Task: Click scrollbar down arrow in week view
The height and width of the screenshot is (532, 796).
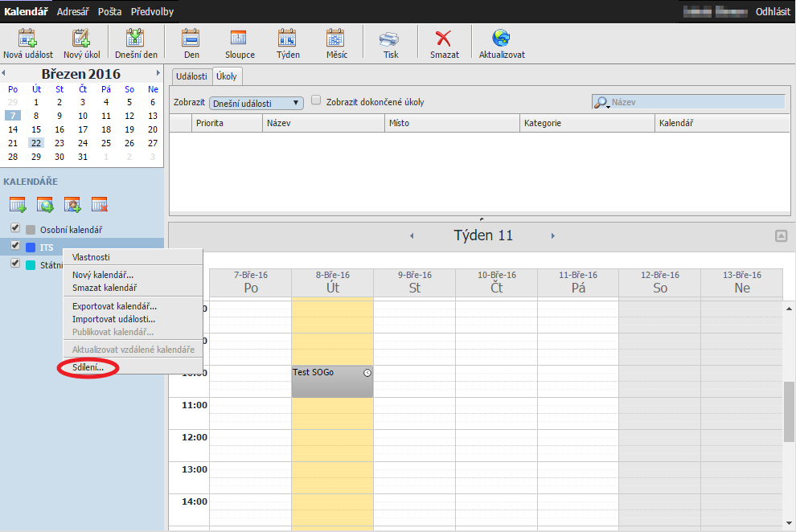Action: click(x=789, y=523)
